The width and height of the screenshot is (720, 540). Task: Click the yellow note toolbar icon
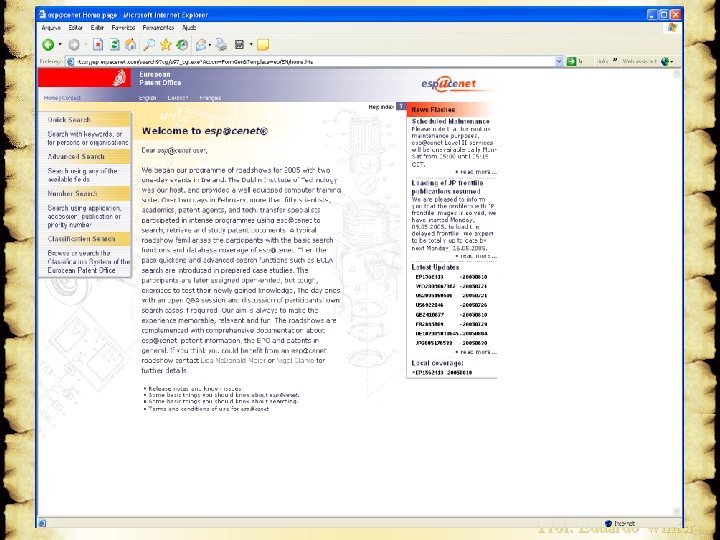263,45
